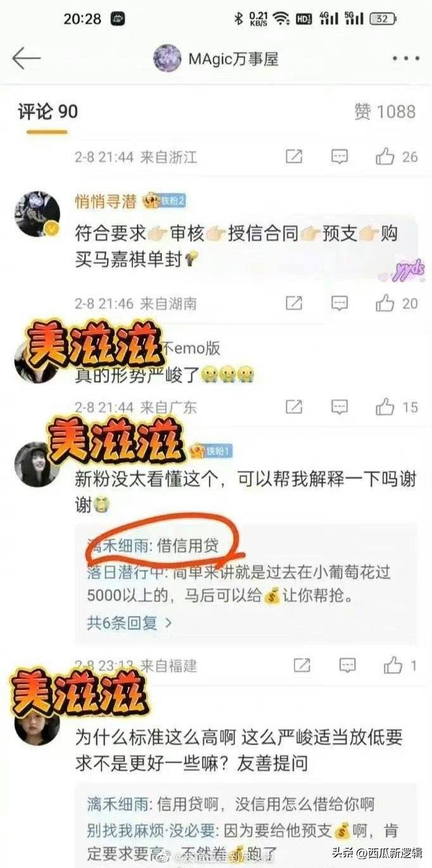Reply to the comment from 浙江
Viewport: 432px width, 868px height.
click(x=340, y=156)
